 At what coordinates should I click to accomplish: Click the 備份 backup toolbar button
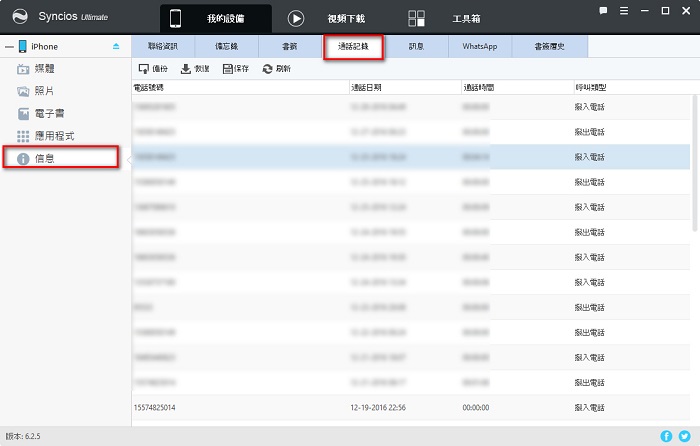[x=153, y=69]
